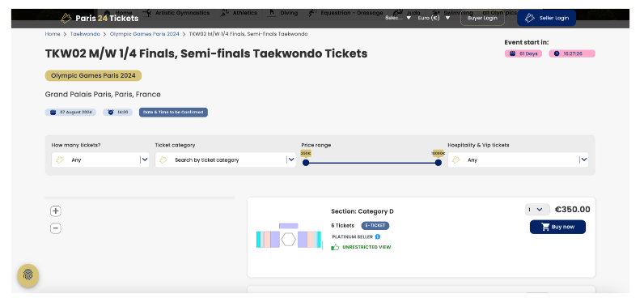The image size is (644, 298).
Task: Open the Diving menu item
Action: (x=282, y=13)
